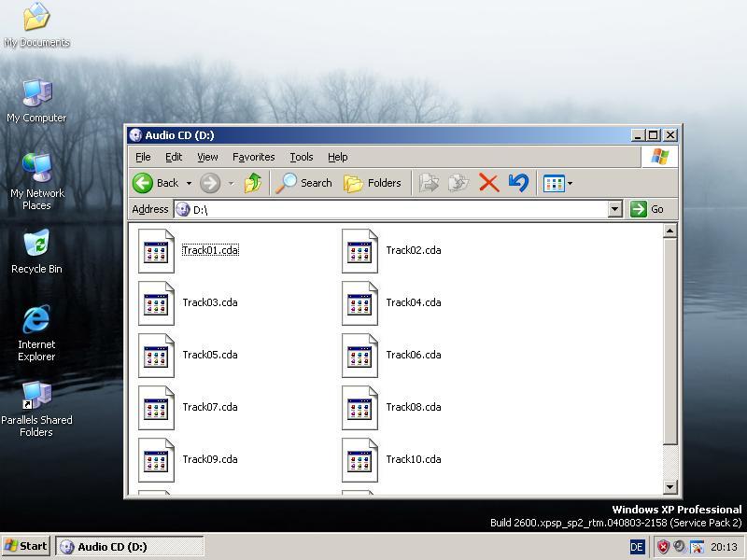Click the Back toolbar button
Image resolution: width=747 pixels, height=560 pixels.
tap(156, 183)
